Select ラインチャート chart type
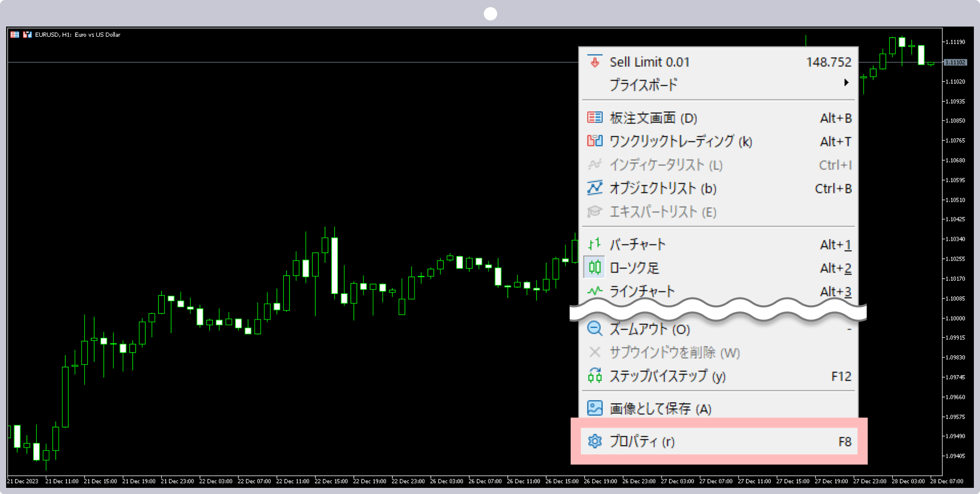 coord(719,291)
